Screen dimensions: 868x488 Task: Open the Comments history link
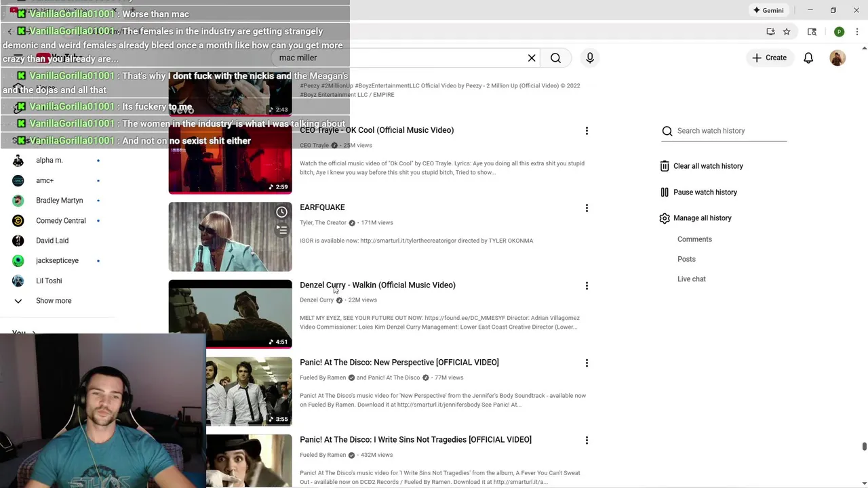pos(694,239)
